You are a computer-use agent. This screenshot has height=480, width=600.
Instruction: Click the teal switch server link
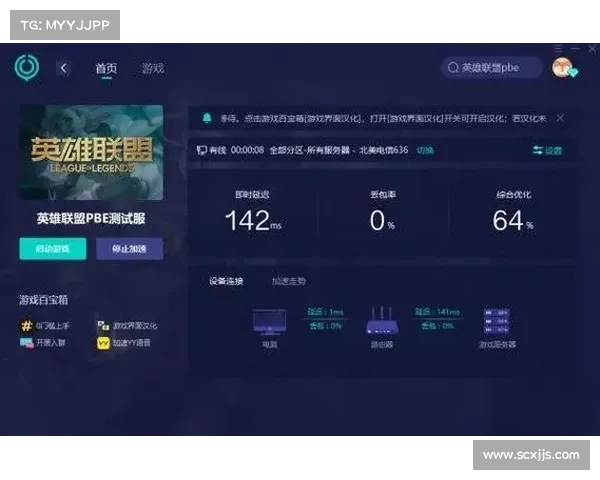pyautogui.click(x=425, y=150)
